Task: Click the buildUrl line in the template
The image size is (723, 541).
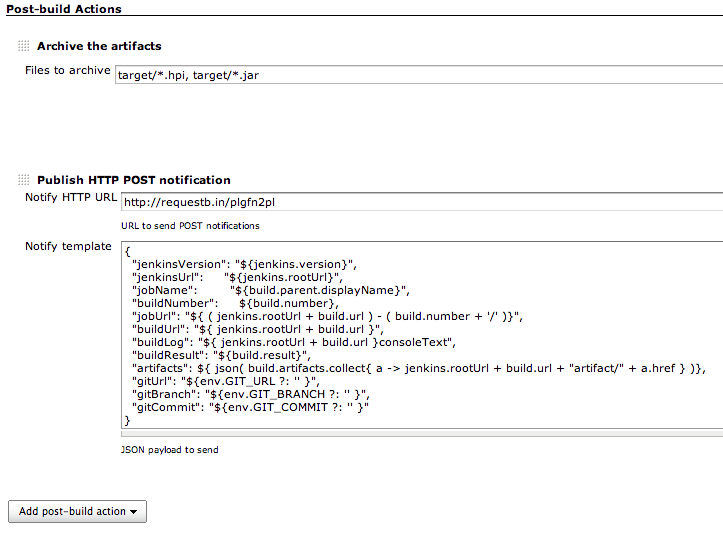Action: [258, 329]
